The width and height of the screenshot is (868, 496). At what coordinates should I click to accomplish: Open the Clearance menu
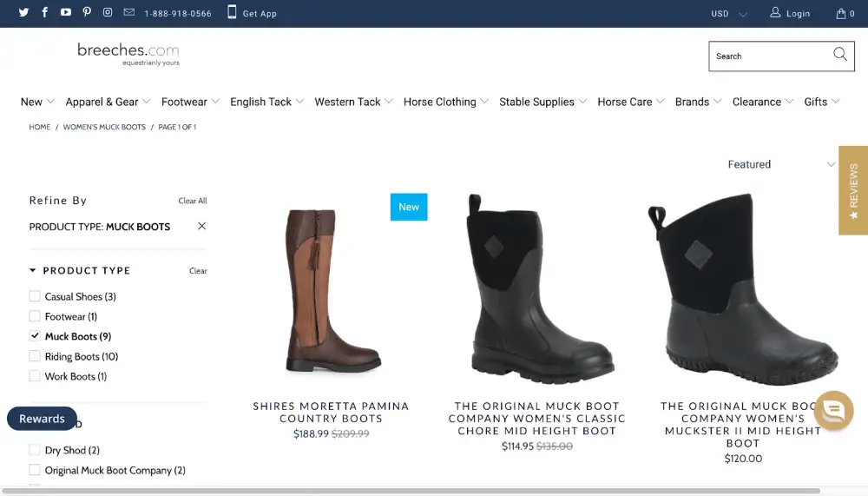763,102
